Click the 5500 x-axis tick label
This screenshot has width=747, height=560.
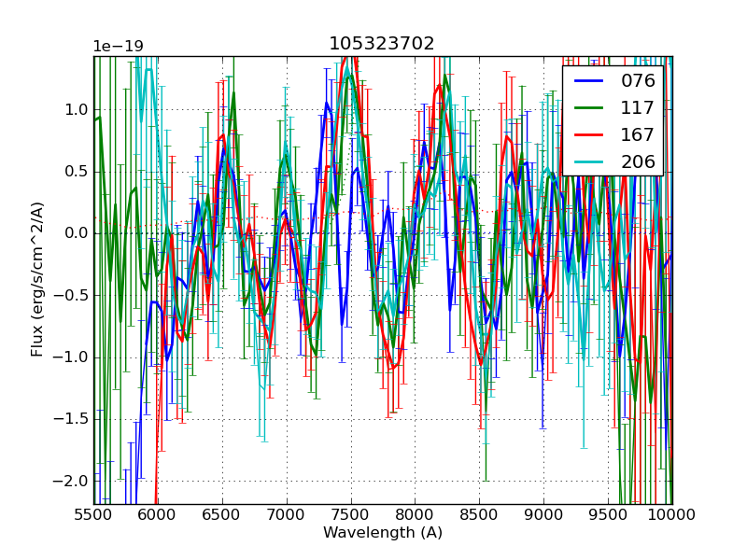[93, 514]
